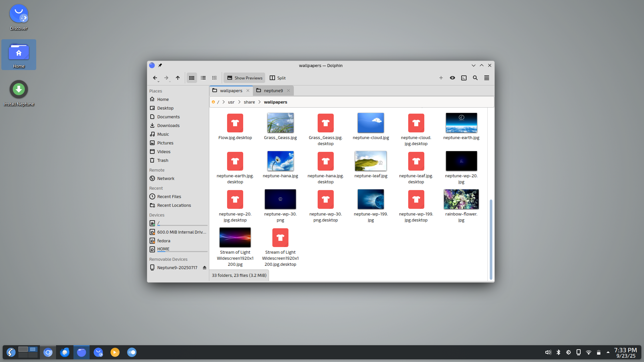Click the share breadcrumb in path
Screen dimensions: 644x362
[x=249, y=102]
